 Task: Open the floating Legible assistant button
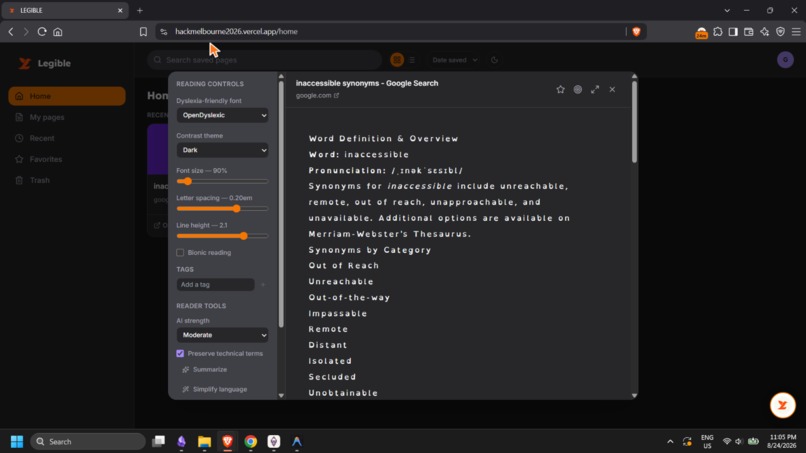point(782,405)
